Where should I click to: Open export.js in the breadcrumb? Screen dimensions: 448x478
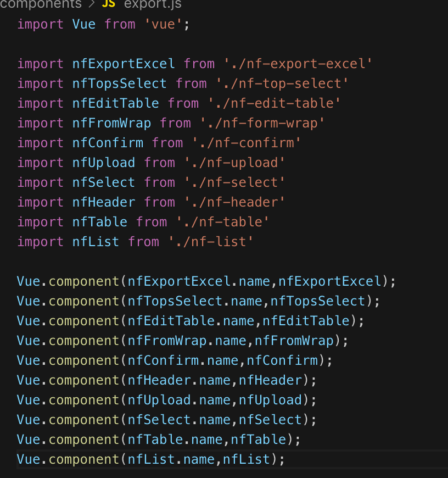click(x=153, y=4)
